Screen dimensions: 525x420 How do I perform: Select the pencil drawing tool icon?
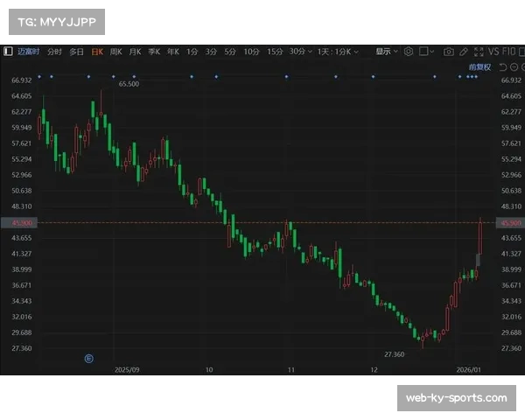tap(464, 52)
